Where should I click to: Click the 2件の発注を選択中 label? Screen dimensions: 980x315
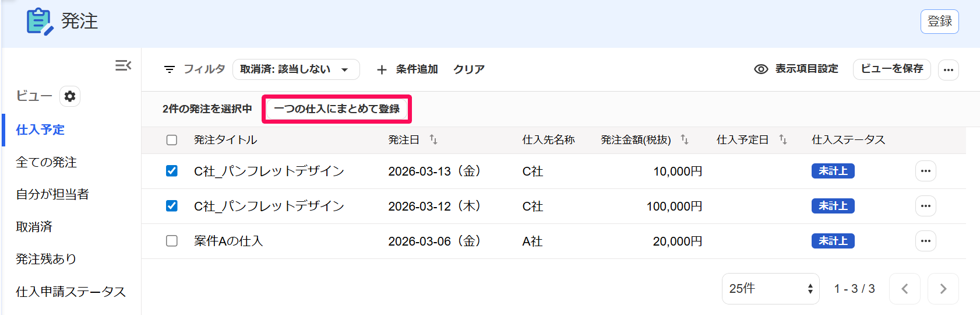click(207, 109)
